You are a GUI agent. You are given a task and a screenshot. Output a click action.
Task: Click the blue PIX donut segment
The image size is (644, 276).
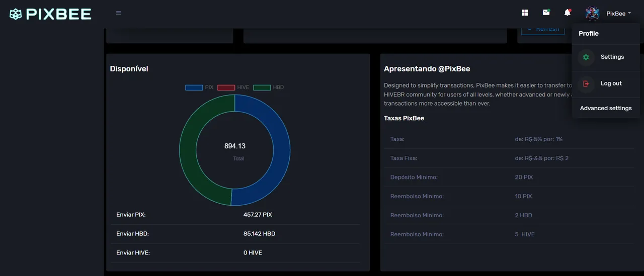coord(281,151)
